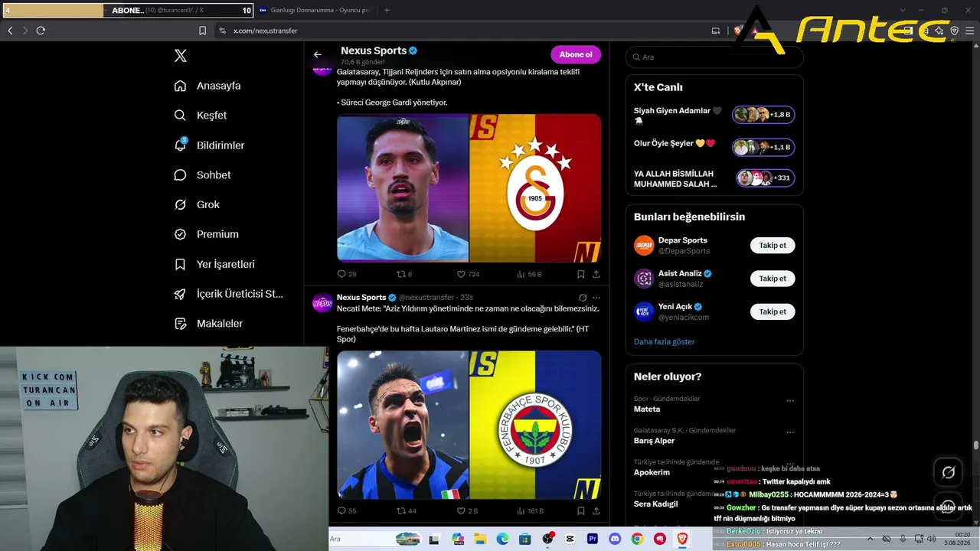Click the page's vertical scrollbar thumb
Screen dimensions: 980x551
(x=976, y=445)
